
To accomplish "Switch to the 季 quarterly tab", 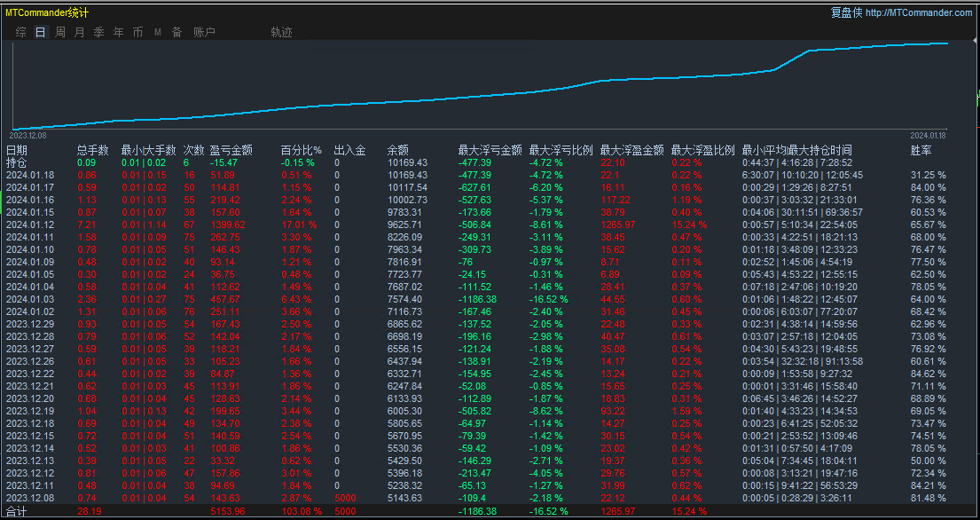I will (x=98, y=32).
